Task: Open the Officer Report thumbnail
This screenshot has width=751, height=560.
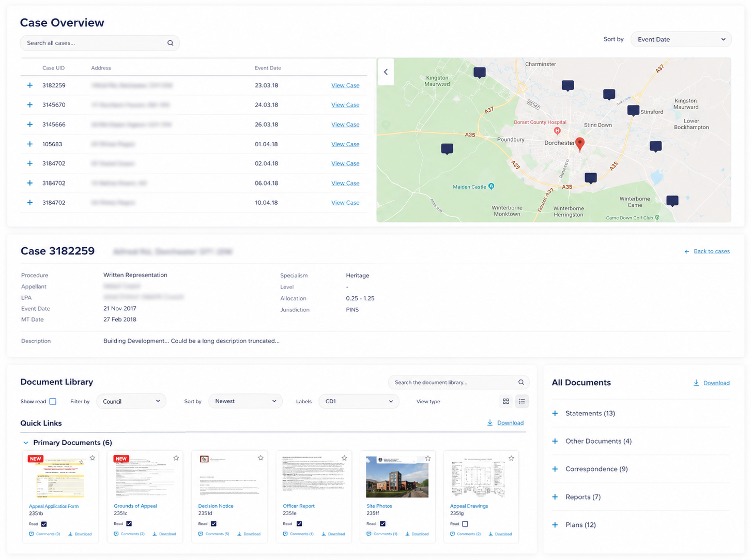Action: tap(314, 476)
